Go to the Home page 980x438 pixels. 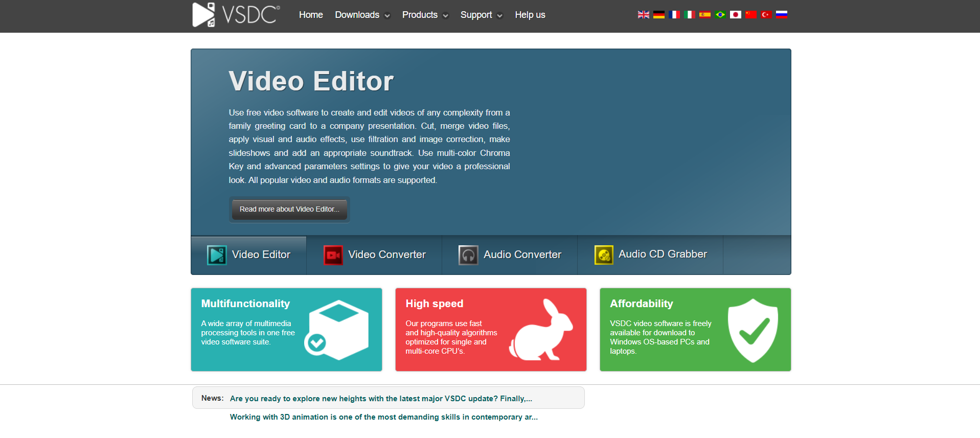(311, 15)
